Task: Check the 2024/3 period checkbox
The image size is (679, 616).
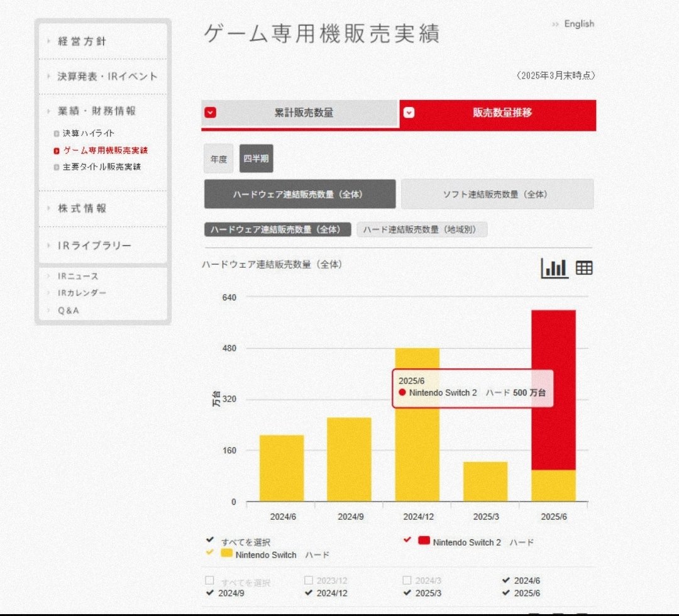Action: 407,581
